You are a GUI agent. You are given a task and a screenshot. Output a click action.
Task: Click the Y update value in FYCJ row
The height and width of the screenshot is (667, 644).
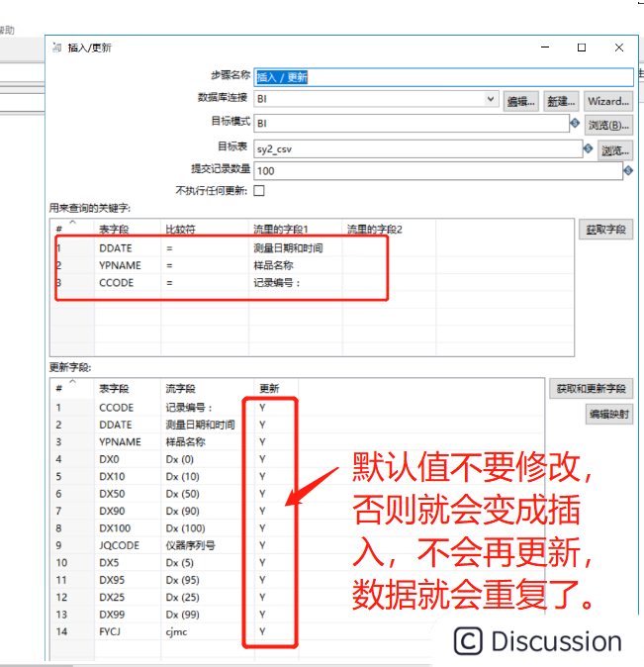262,631
